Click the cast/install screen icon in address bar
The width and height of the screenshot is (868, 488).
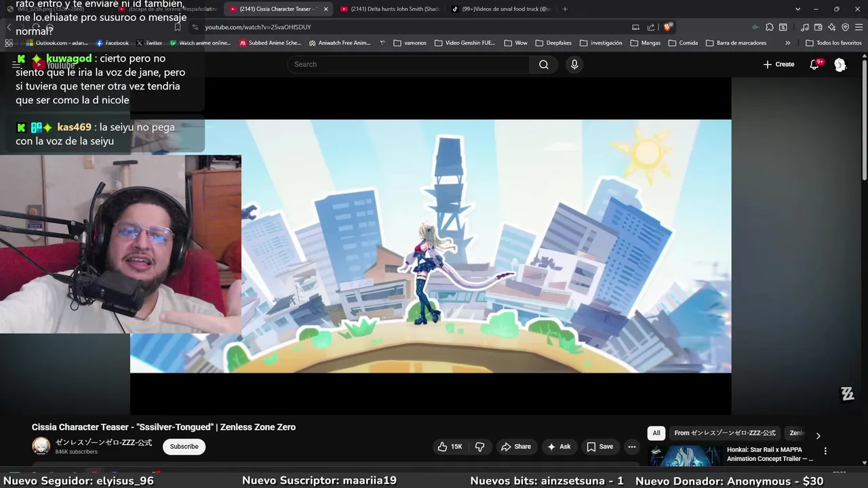(635, 27)
